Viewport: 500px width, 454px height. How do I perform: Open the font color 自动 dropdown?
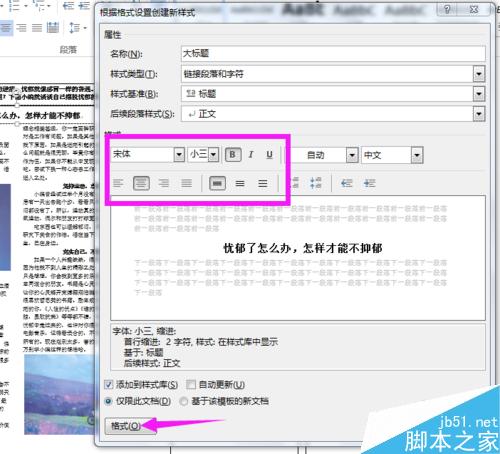click(352, 155)
